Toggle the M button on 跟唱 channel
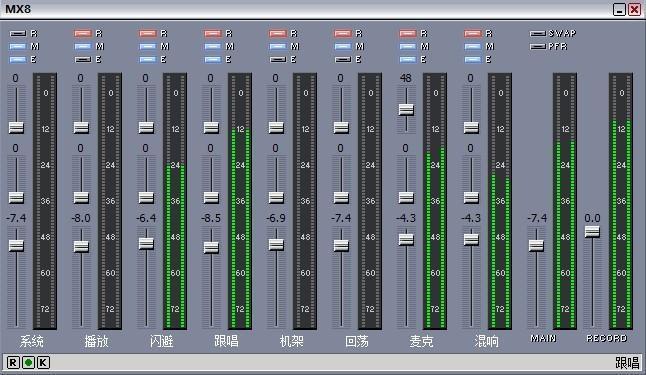The image size is (646, 375). [213, 47]
